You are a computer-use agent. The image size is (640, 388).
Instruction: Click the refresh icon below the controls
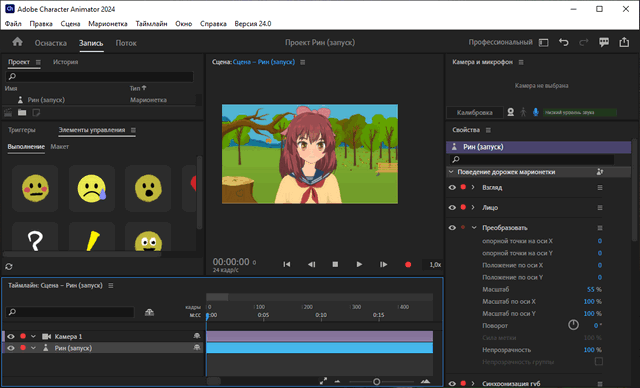click(9, 266)
